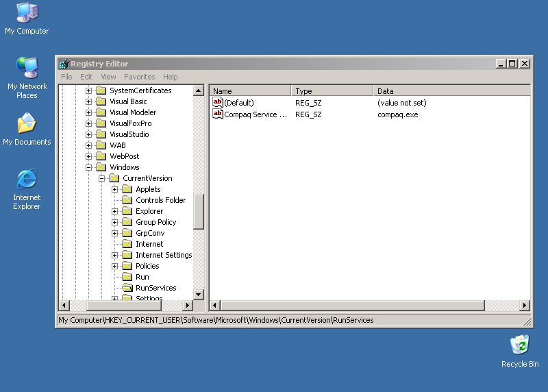Viewport: 548px width, 392px height.
Task: Open the Favorites menu
Action: (x=140, y=77)
